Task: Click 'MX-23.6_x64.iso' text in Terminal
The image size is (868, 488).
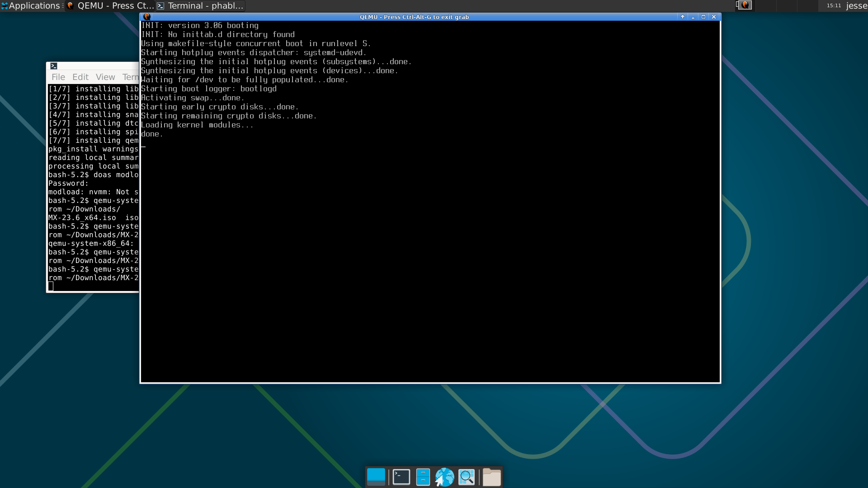Action: pyautogui.click(x=82, y=218)
